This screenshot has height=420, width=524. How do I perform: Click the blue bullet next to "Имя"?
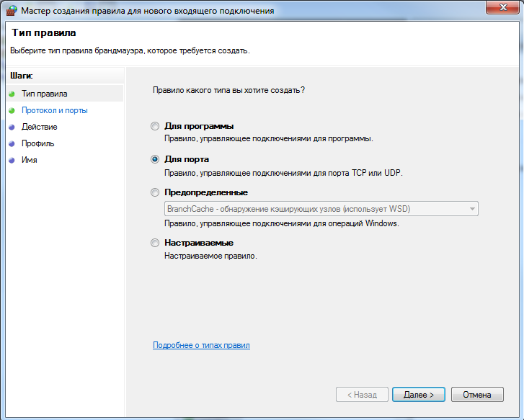click(12, 161)
